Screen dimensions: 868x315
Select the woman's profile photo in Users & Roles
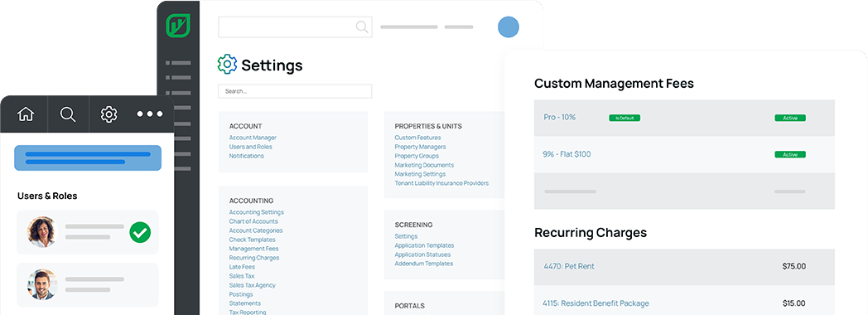(x=42, y=232)
